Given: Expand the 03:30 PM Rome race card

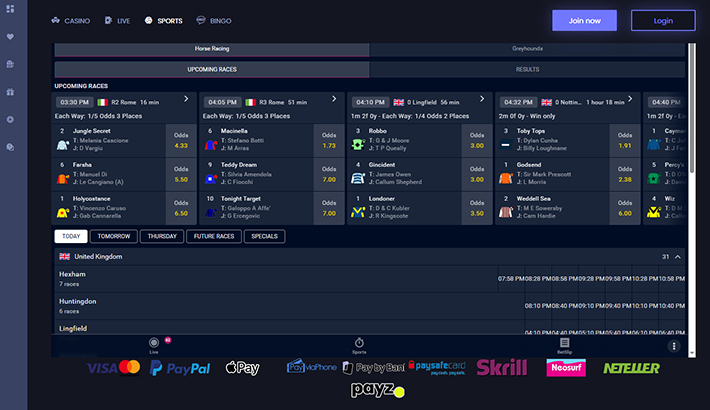Looking at the screenshot, I should coord(186,99).
